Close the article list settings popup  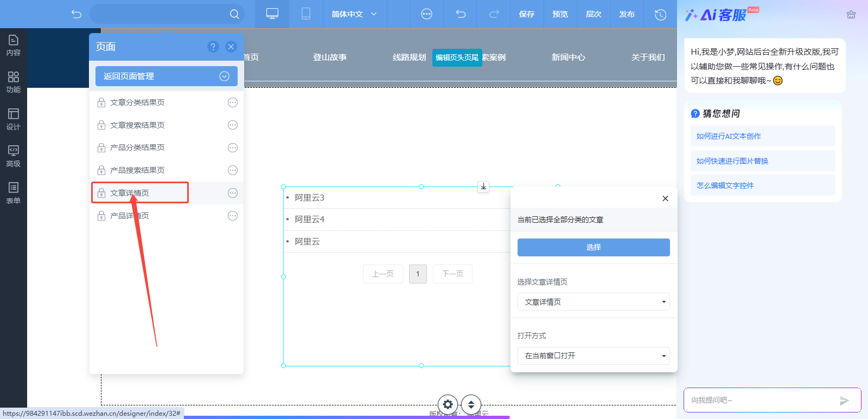[x=665, y=198]
